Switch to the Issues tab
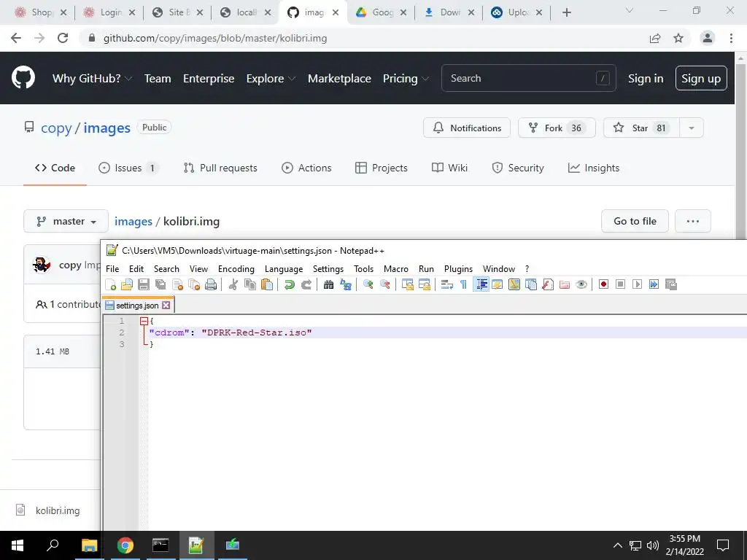The width and height of the screenshot is (747, 560). pyautogui.click(x=128, y=168)
